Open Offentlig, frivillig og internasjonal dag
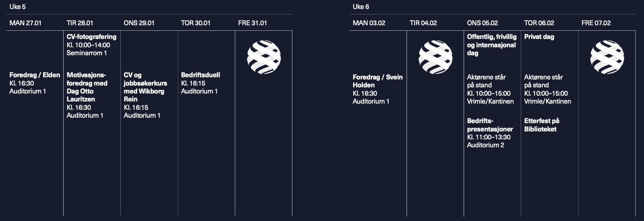The image size is (644, 221). pyautogui.click(x=492, y=45)
